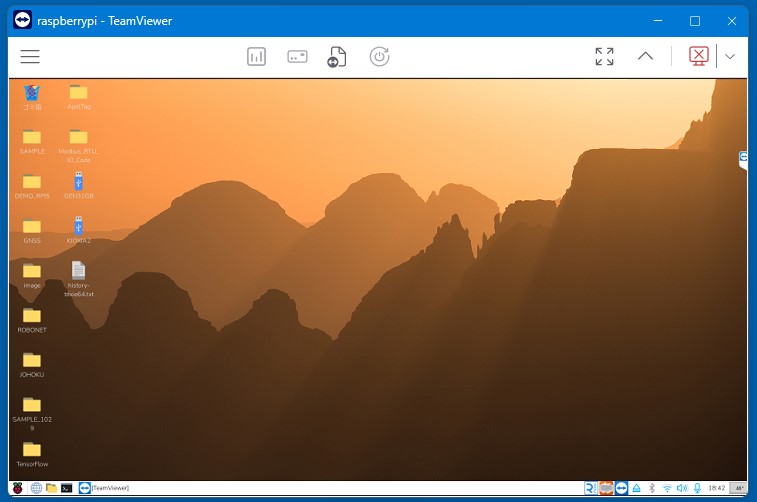Image resolution: width=757 pixels, height=502 pixels.
Task: Collapse the TeamViewer toolbar with chevron
Action: point(645,57)
